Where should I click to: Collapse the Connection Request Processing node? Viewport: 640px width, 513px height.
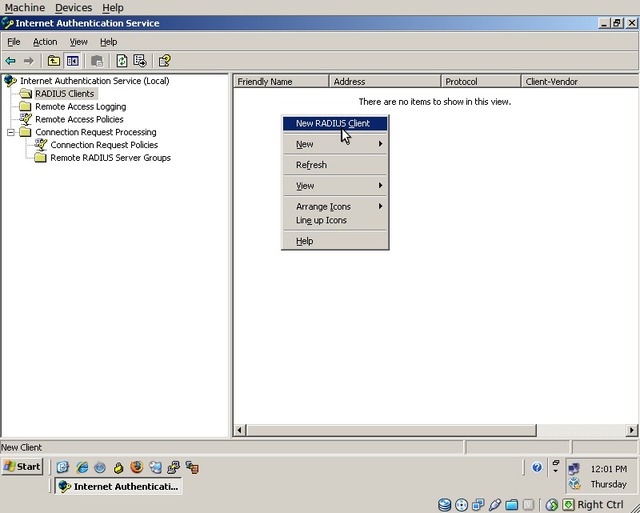pos(11,132)
